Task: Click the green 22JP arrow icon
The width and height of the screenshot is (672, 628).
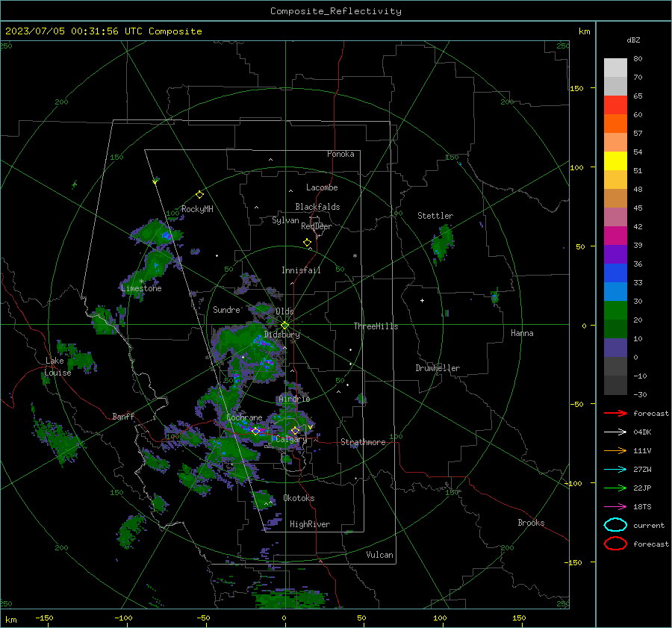Action: [x=615, y=488]
